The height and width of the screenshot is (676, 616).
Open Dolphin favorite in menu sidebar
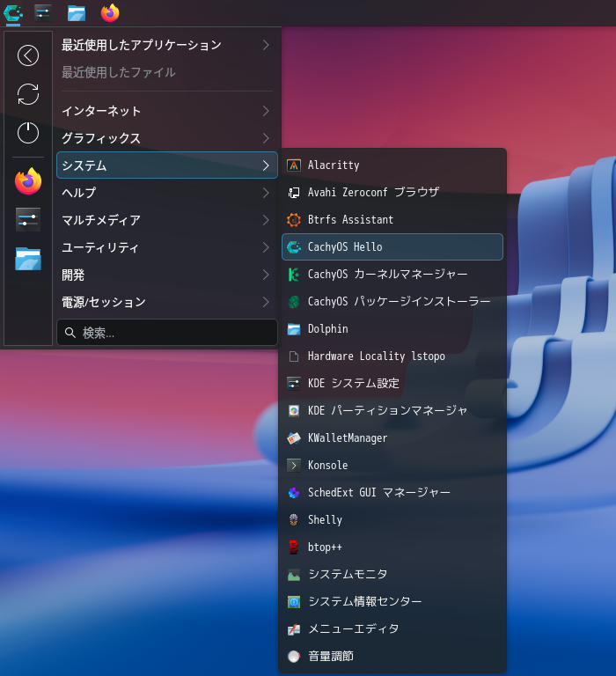click(x=28, y=259)
